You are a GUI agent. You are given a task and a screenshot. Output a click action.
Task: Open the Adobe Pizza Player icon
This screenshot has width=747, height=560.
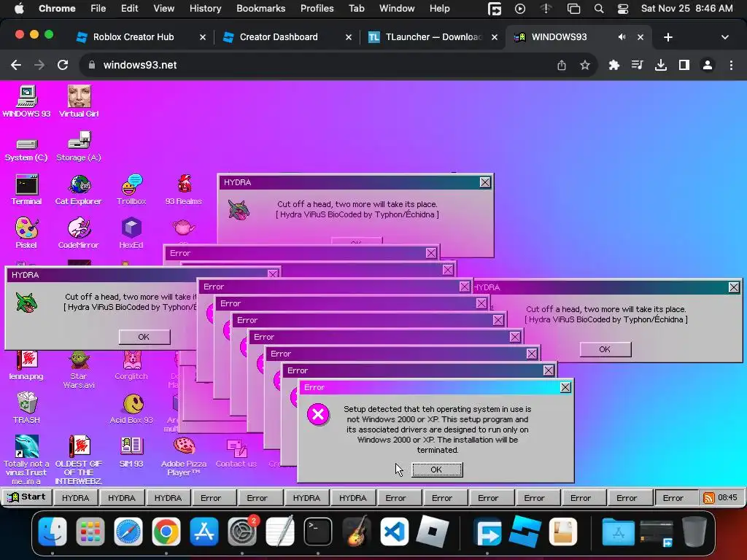184,456
